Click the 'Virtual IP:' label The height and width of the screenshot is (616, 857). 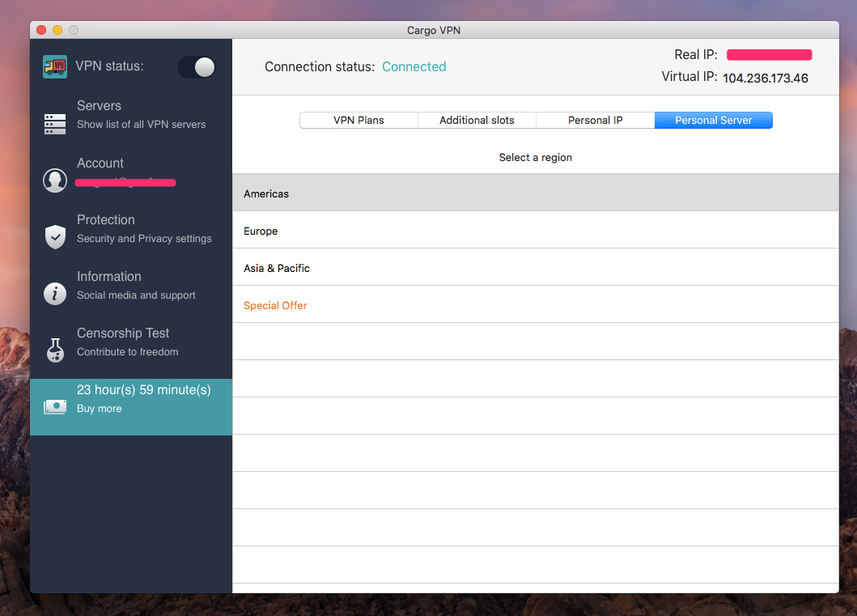[x=689, y=77]
